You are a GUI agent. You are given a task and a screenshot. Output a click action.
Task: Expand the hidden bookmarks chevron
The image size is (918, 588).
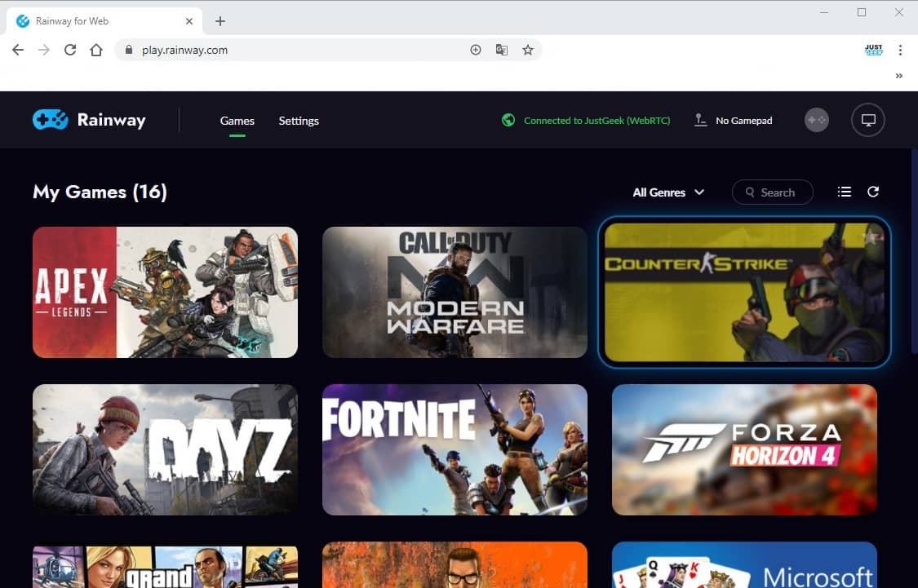[x=898, y=76]
